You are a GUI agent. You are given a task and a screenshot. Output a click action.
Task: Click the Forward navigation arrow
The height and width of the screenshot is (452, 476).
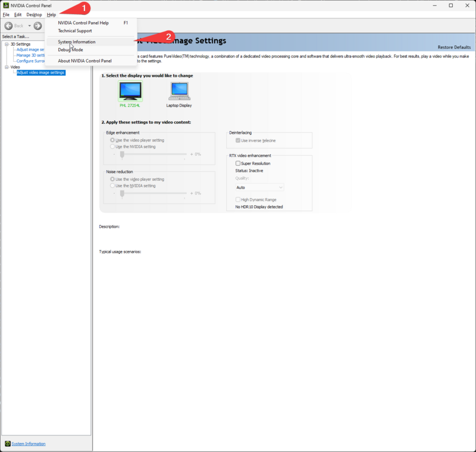[37, 26]
